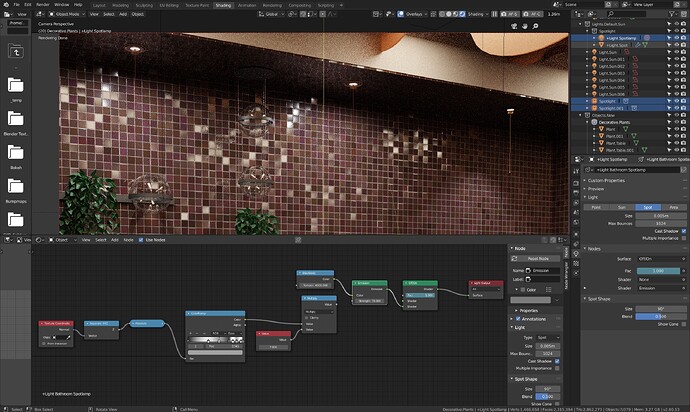Open the node editor Add menu

tap(114, 240)
